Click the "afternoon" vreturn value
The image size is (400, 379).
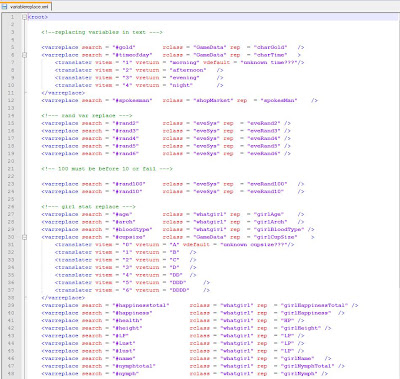(188, 70)
